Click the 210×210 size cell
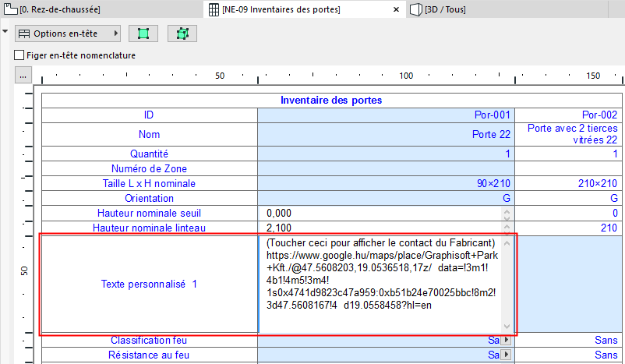Image resolution: width=625 pixels, height=364 pixels. click(568, 183)
